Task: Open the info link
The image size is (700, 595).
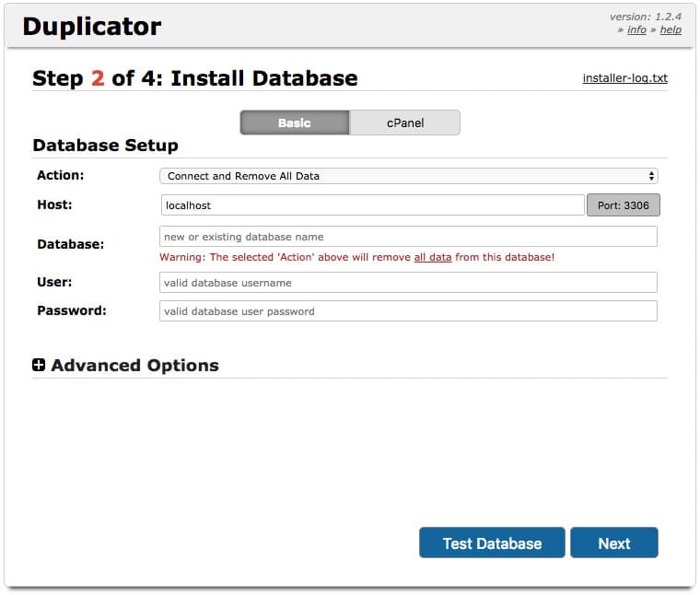Action: 636,29
